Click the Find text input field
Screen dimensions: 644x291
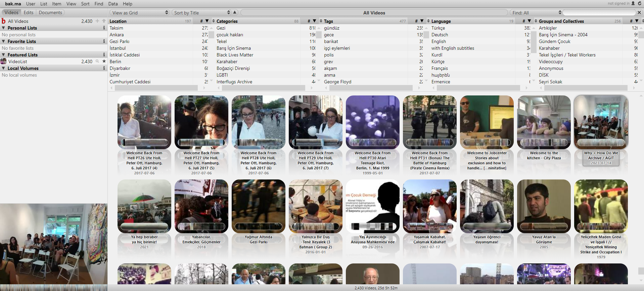(x=599, y=12)
